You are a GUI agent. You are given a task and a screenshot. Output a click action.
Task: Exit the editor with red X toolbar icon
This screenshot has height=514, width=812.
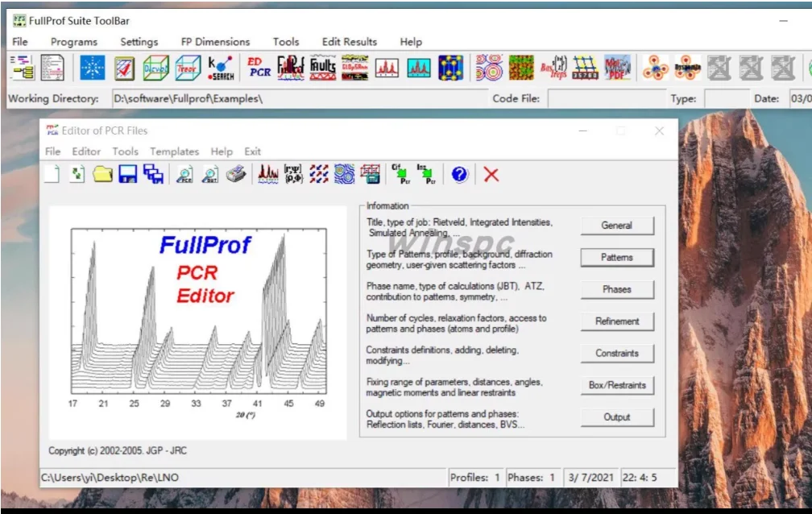coord(491,174)
